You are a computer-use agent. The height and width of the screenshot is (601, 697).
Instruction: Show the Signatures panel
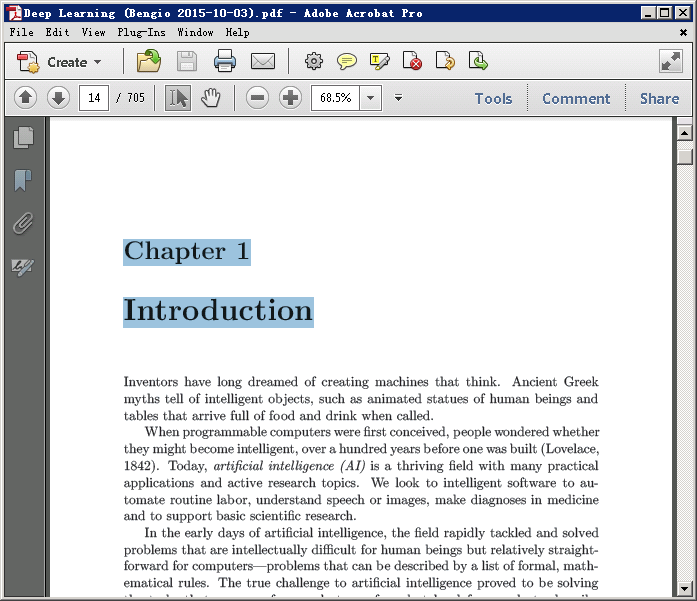pos(23,267)
